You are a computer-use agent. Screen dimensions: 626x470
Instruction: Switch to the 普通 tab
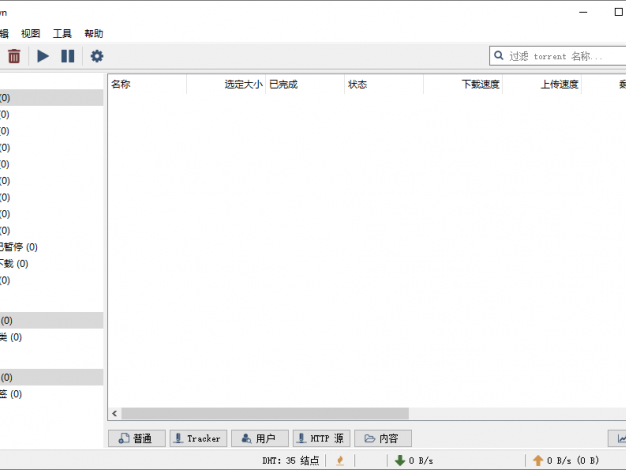coord(137,438)
